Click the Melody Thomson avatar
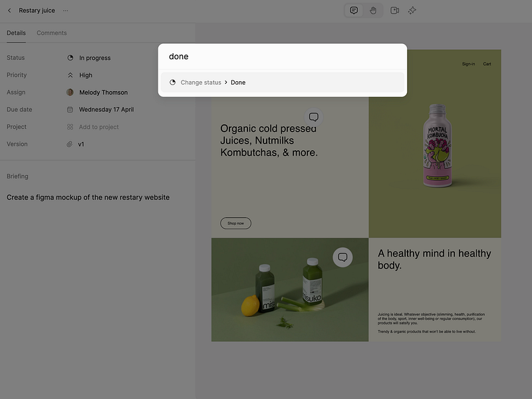 (x=70, y=92)
